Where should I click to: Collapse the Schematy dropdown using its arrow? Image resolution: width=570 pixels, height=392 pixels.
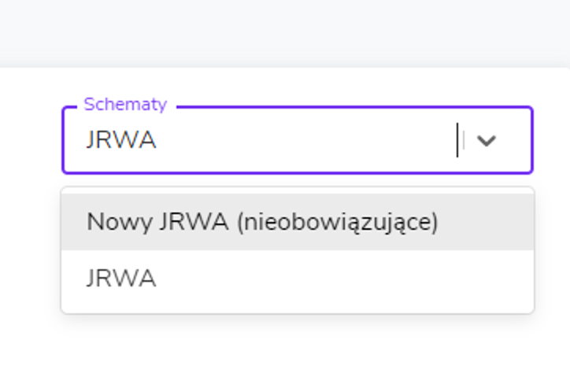pos(487,141)
